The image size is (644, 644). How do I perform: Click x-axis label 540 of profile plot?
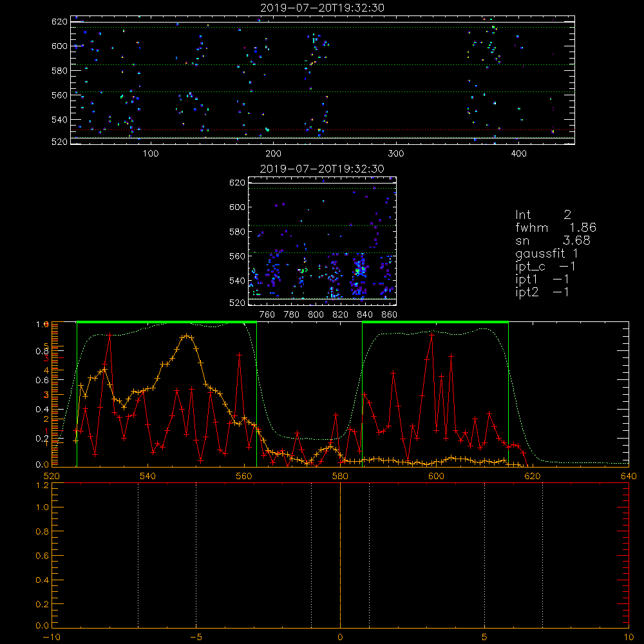point(148,476)
